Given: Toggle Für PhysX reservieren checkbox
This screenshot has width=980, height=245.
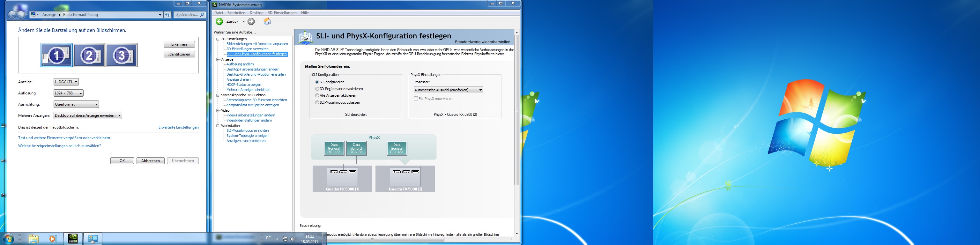Looking at the screenshot, I should 416,99.
